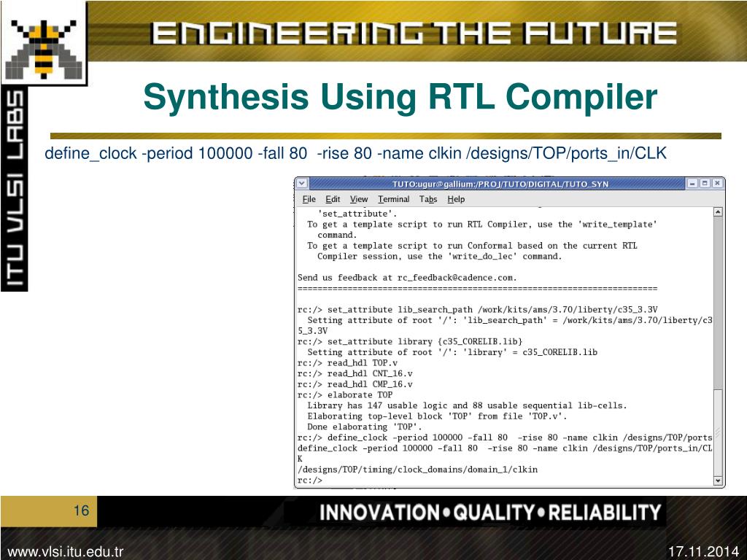This screenshot has width=747, height=560.
Task: Open the Tabs menu
Action: point(428,199)
